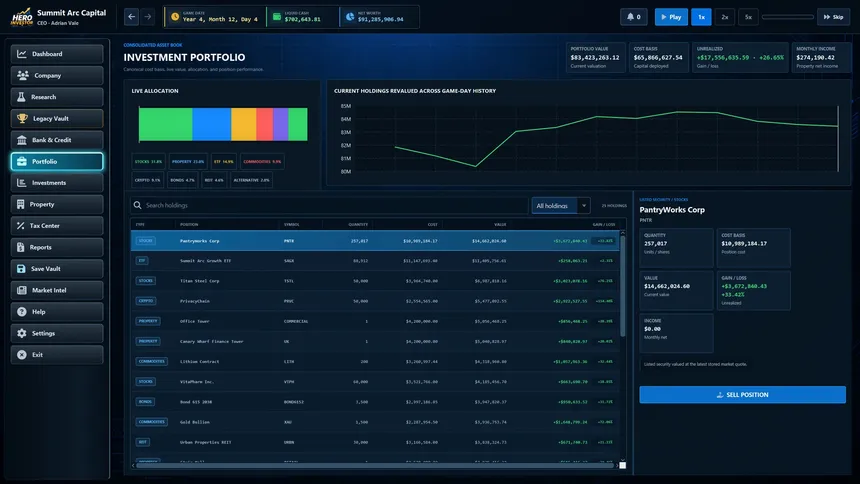Viewport: 860px width, 484px height.
Task: Select the Gold Bullion row
Action: point(375,422)
